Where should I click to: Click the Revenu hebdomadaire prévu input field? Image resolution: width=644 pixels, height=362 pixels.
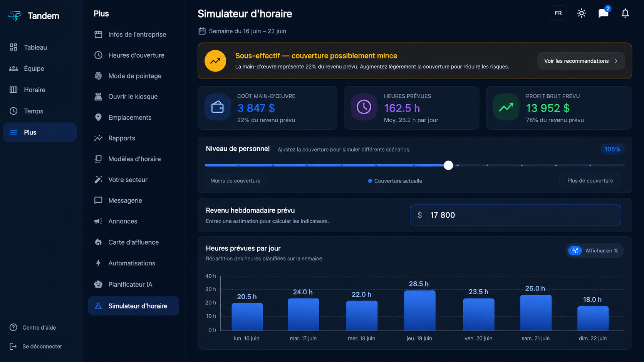click(x=515, y=215)
